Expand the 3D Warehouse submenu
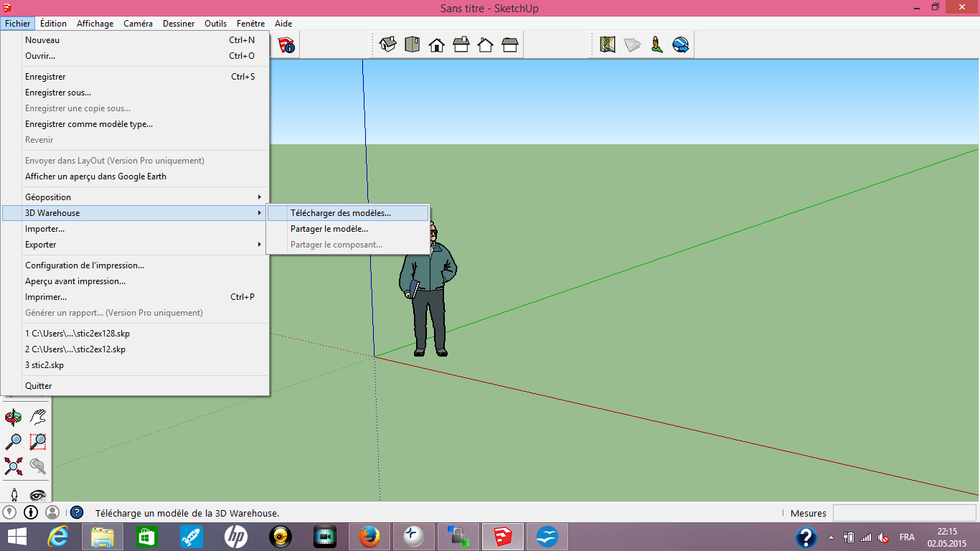Viewport: 980px width, 551px height. pyautogui.click(x=136, y=213)
